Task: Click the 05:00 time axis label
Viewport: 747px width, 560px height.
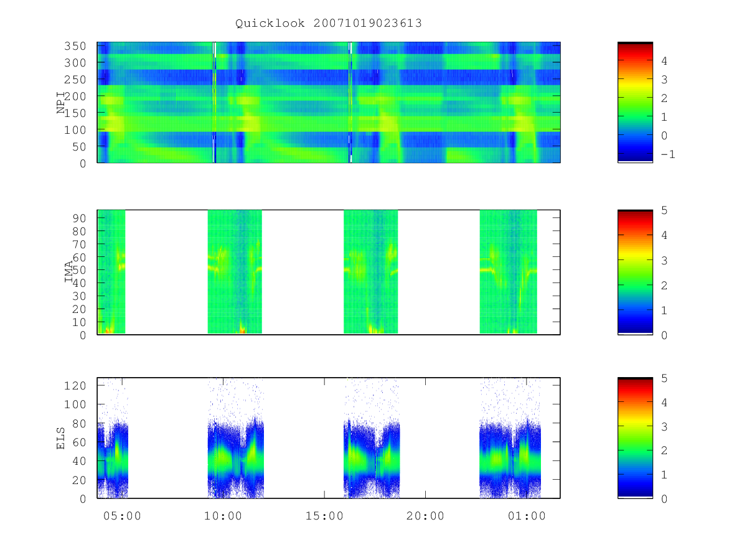Action: pos(122,516)
